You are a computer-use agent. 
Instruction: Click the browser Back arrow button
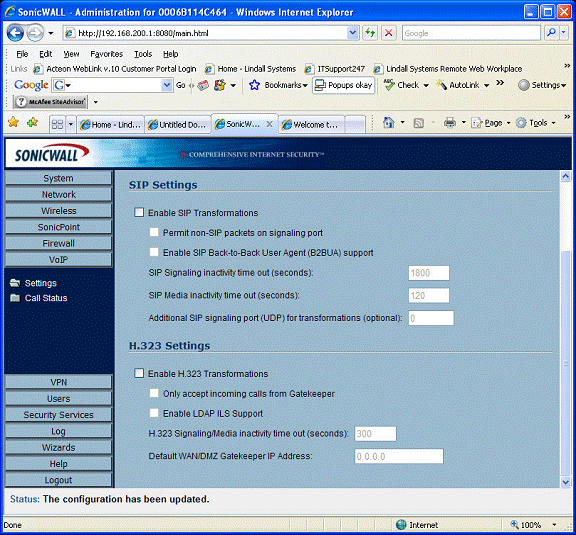click(x=15, y=33)
